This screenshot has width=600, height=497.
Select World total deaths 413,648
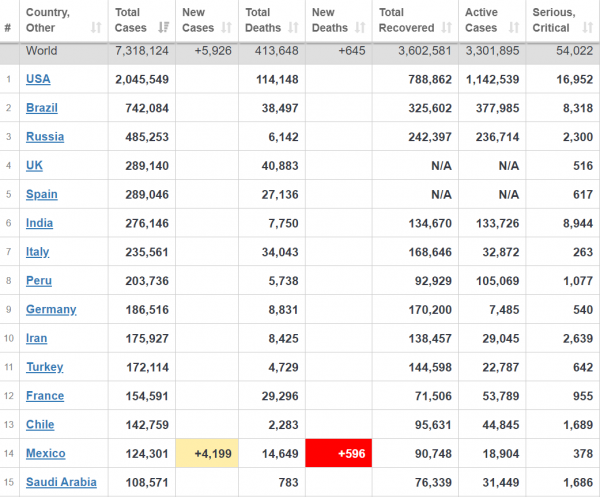277,51
